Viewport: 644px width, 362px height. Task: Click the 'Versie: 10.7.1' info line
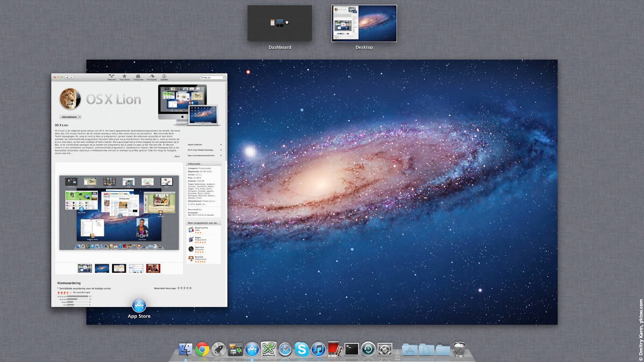195,175
